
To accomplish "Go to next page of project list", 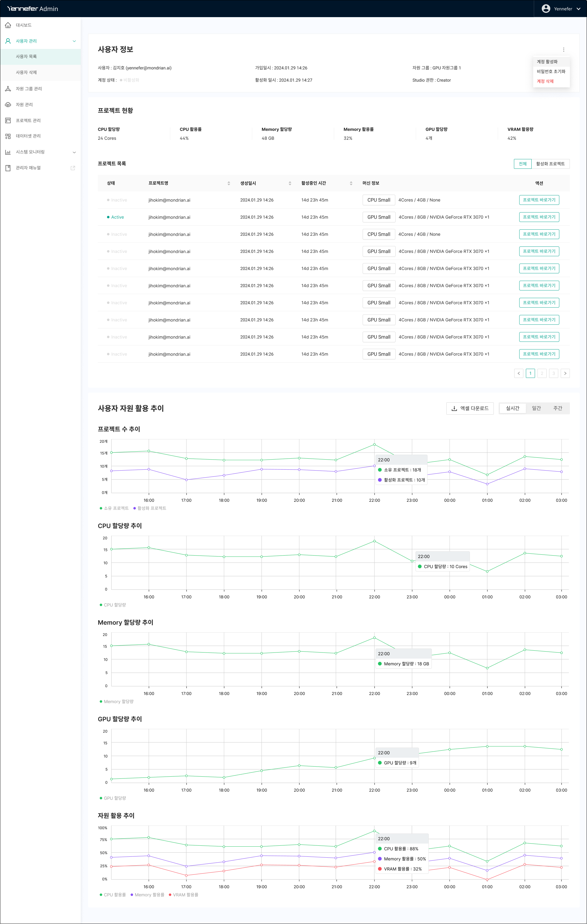I will [x=565, y=373].
